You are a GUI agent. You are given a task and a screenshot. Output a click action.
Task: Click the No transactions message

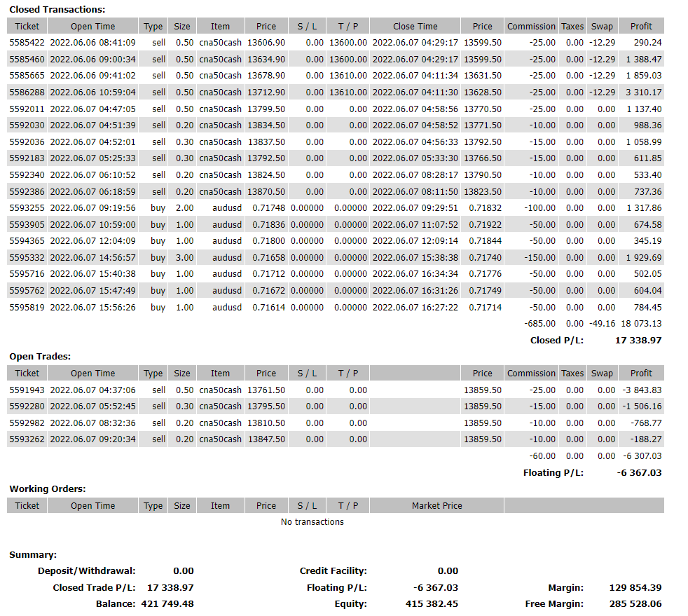click(312, 522)
